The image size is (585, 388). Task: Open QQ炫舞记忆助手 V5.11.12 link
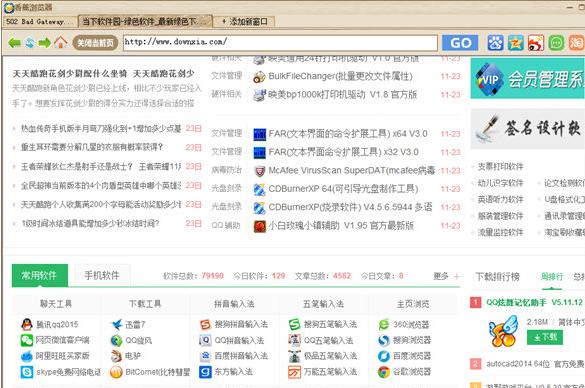[x=534, y=303]
